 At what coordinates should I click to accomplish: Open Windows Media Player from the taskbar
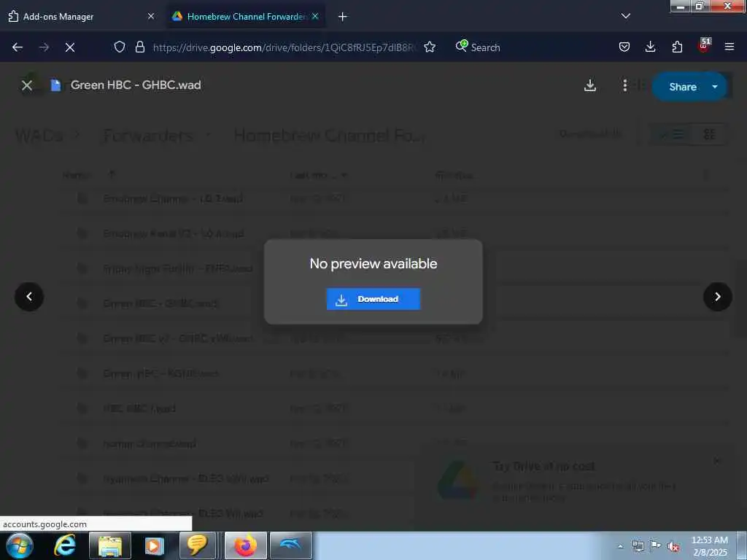(x=153, y=545)
